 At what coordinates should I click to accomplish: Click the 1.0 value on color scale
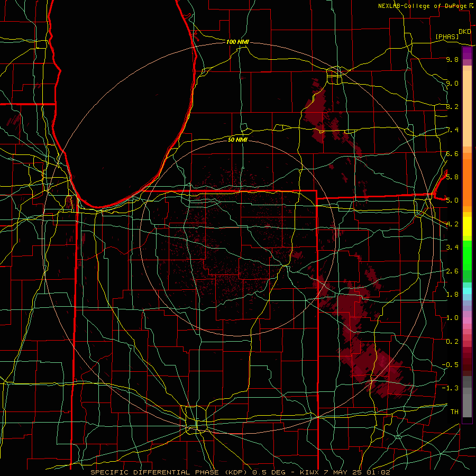pyautogui.click(x=452, y=317)
